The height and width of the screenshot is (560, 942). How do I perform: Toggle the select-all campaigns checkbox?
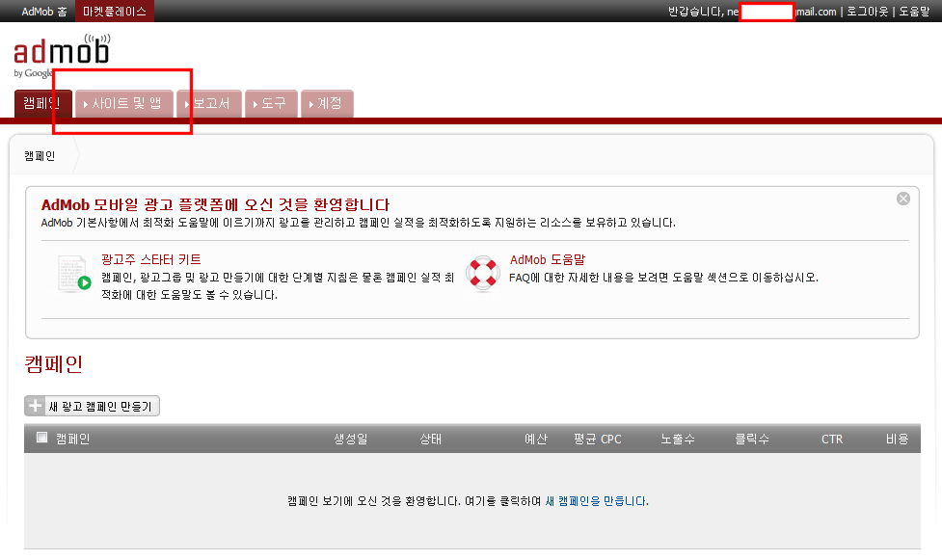point(41,438)
